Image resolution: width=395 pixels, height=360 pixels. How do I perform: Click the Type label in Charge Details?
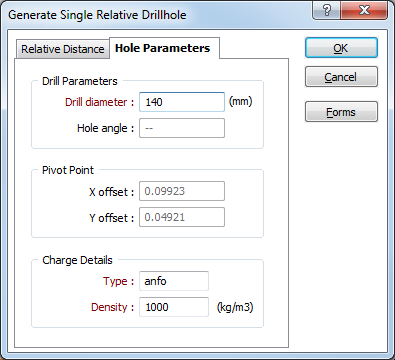118,281
